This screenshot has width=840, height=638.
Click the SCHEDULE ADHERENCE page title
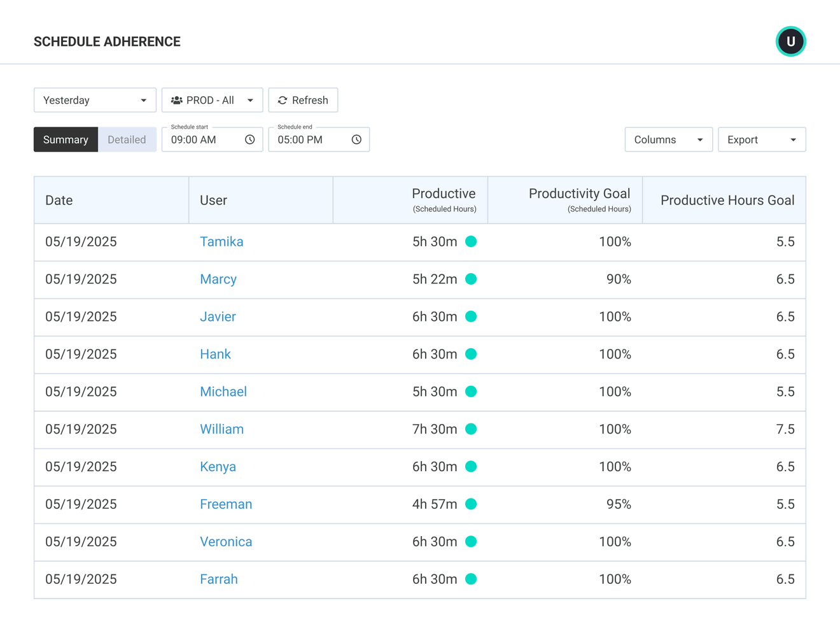click(x=107, y=41)
